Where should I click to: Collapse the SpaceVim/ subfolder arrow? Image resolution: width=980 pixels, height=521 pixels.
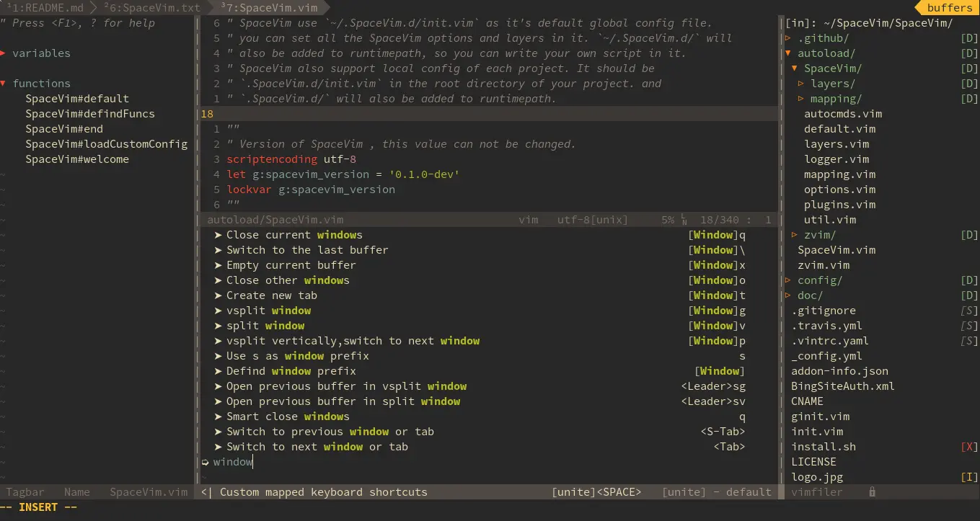tap(795, 68)
